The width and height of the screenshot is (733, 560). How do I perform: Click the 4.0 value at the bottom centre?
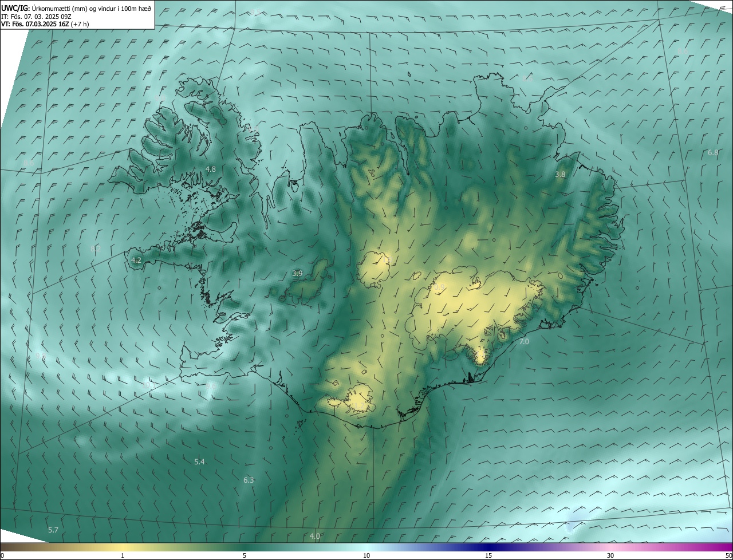(x=315, y=536)
